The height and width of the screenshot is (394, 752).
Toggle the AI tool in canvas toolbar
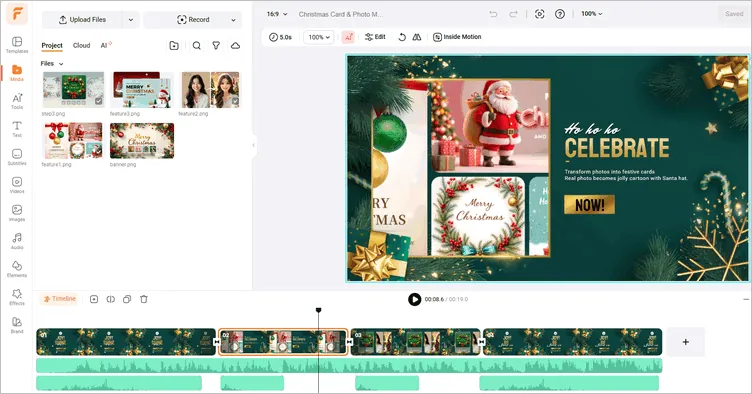click(348, 37)
